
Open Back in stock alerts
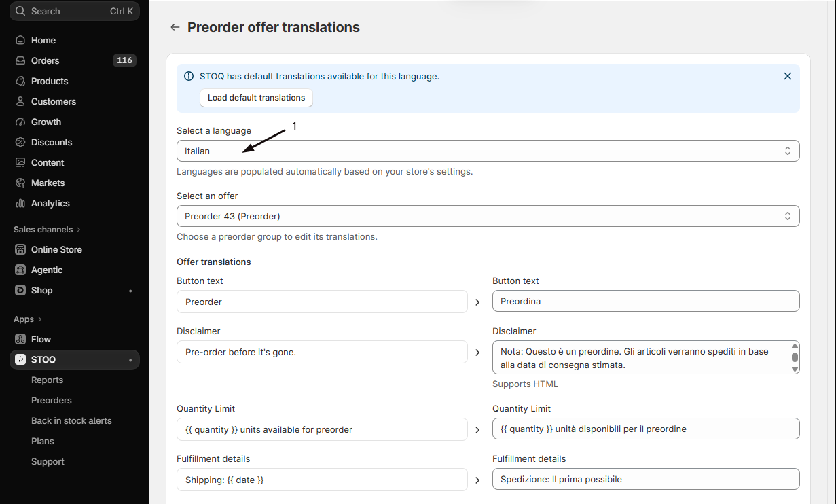coord(71,420)
